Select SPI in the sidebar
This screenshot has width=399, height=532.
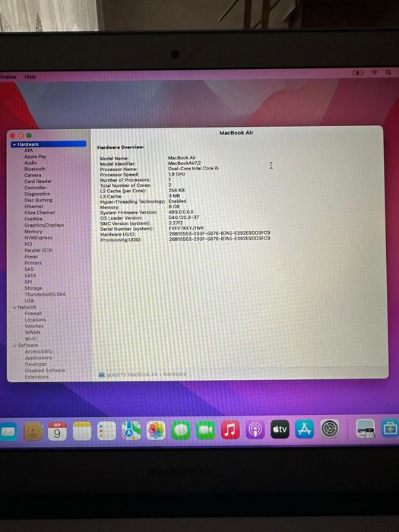pos(28,282)
